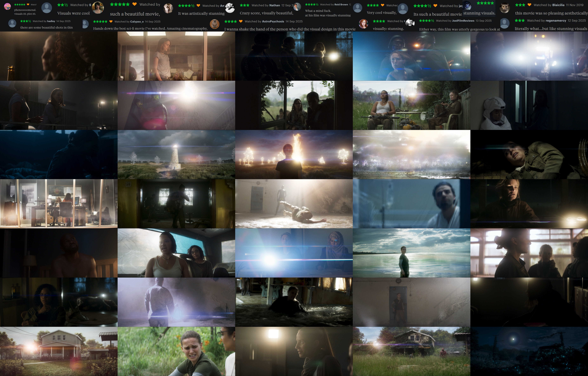Open hadley's profile via username link

pos(51,21)
